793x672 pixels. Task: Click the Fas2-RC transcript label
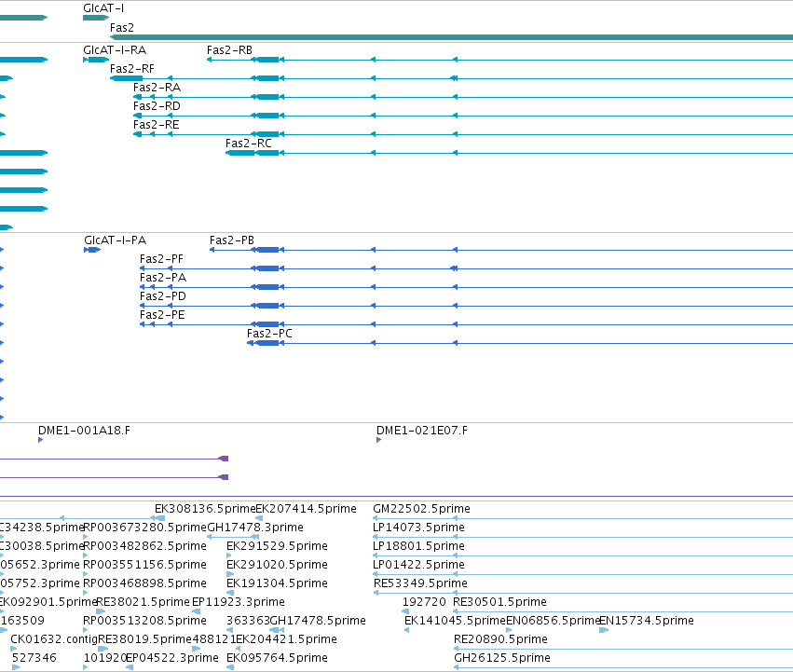tap(249, 144)
